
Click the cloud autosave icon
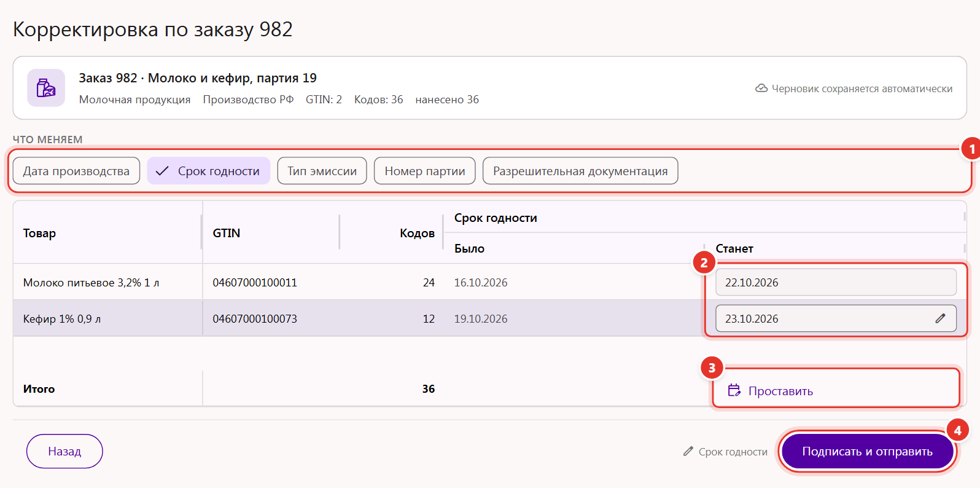tap(761, 89)
